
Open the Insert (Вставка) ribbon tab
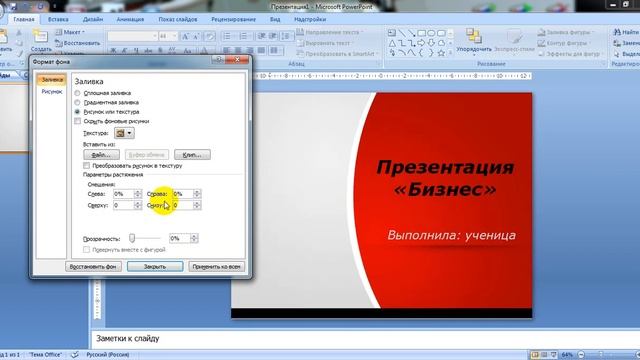click(x=58, y=19)
